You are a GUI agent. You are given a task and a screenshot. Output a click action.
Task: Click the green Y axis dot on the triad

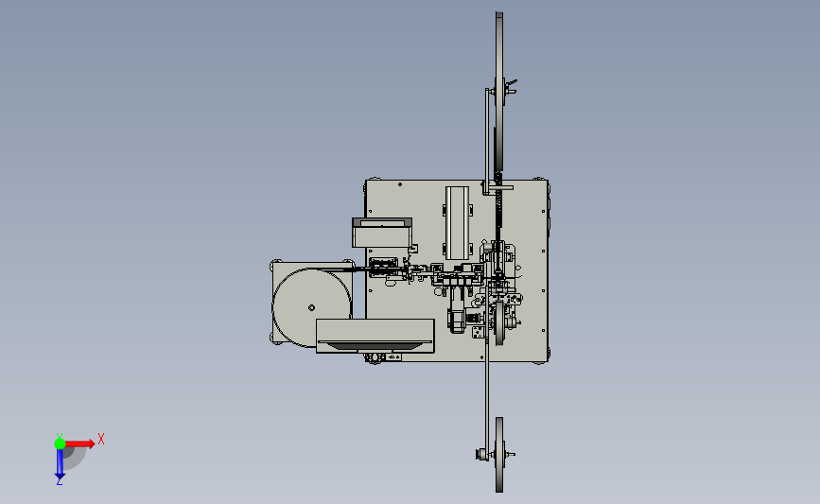(60, 443)
